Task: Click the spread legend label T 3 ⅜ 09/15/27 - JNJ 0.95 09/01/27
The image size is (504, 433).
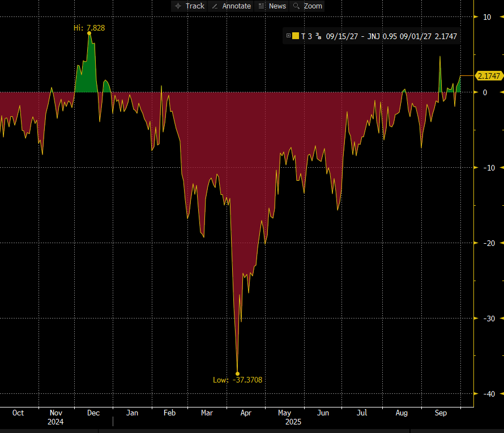Action: pyautogui.click(x=366, y=36)
